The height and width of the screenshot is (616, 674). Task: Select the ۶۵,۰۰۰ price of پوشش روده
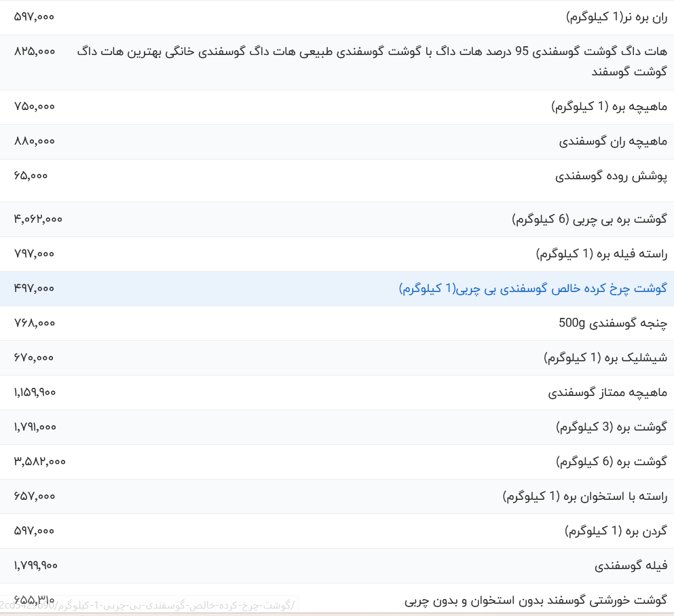[31, 176]
